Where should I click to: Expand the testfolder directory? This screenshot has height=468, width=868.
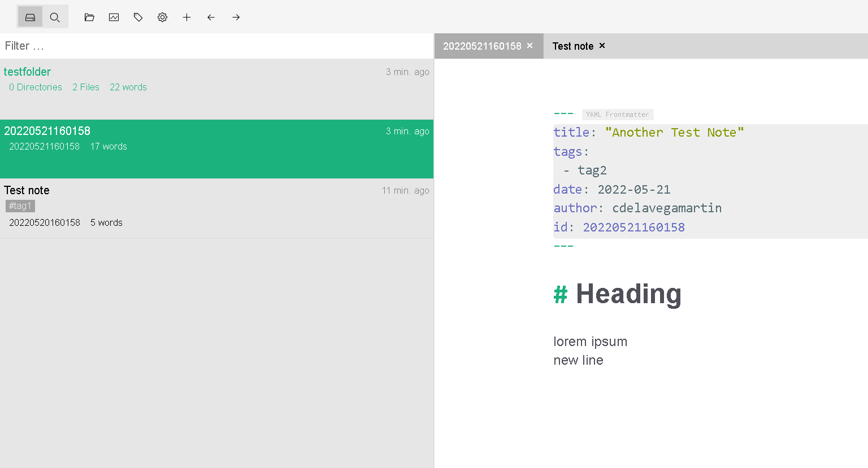click(27, 72)
